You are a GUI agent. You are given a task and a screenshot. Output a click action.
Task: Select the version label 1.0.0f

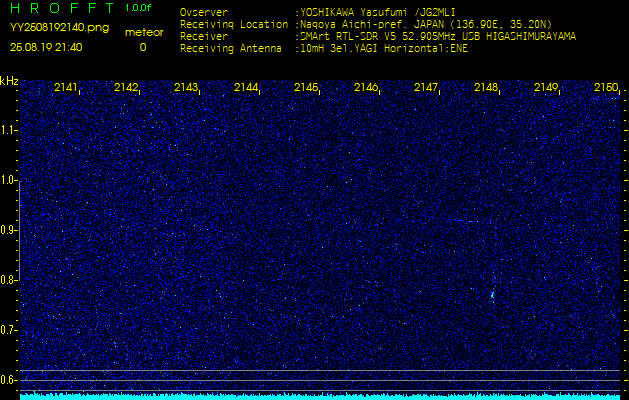(x=138, y=8)
